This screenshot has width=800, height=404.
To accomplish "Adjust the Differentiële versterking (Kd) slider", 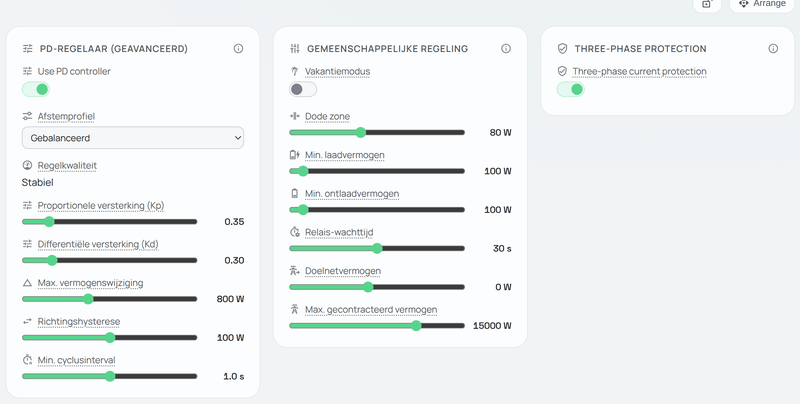I will click(x=109, y=260).
